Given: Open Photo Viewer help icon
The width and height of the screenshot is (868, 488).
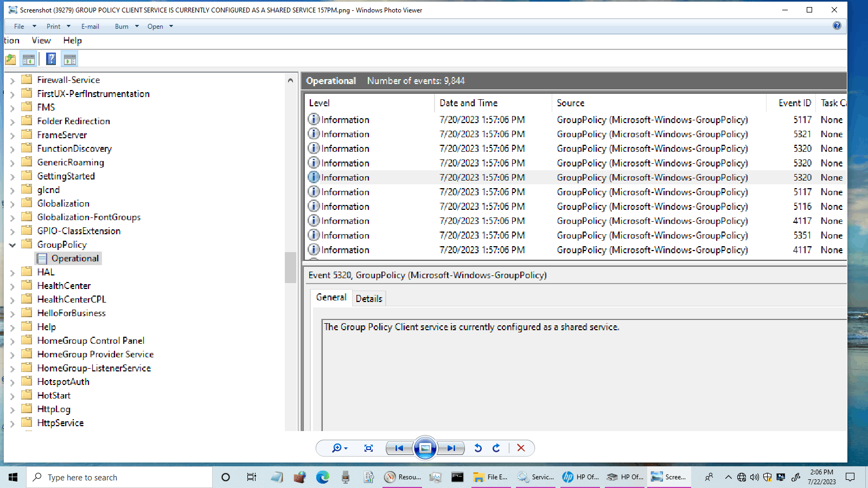Looking at the screenshot, I should pos(837,25).
